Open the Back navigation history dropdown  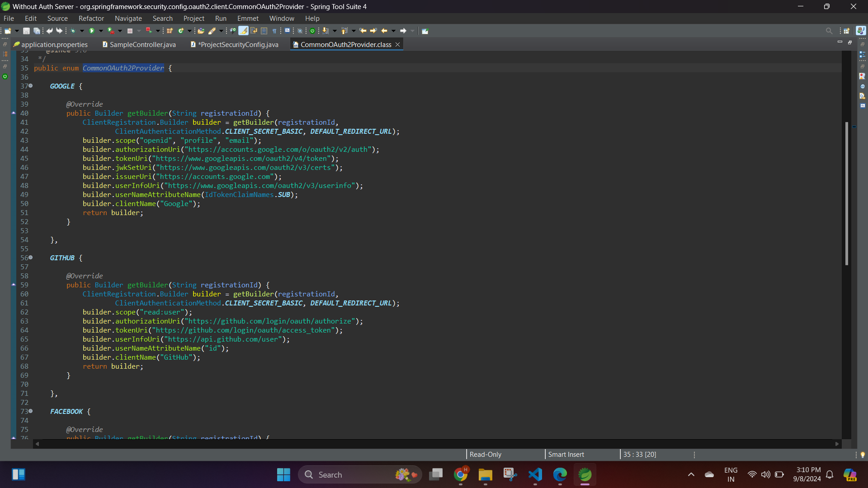click(393, 31)
